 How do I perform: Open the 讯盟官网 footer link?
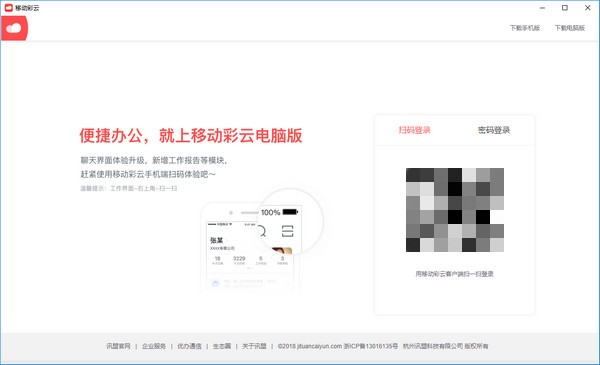coord(118,346)
